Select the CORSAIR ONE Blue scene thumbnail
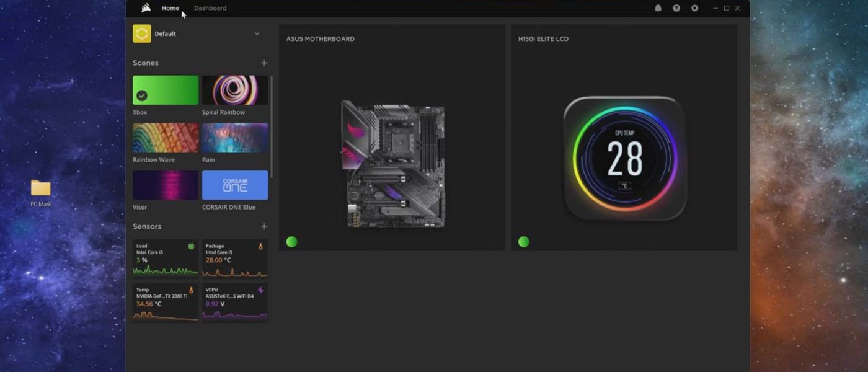868x372 pixels. click(235, 185)
